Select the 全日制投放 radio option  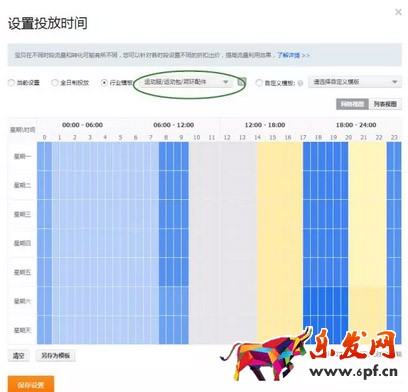[x=55, y=82]
